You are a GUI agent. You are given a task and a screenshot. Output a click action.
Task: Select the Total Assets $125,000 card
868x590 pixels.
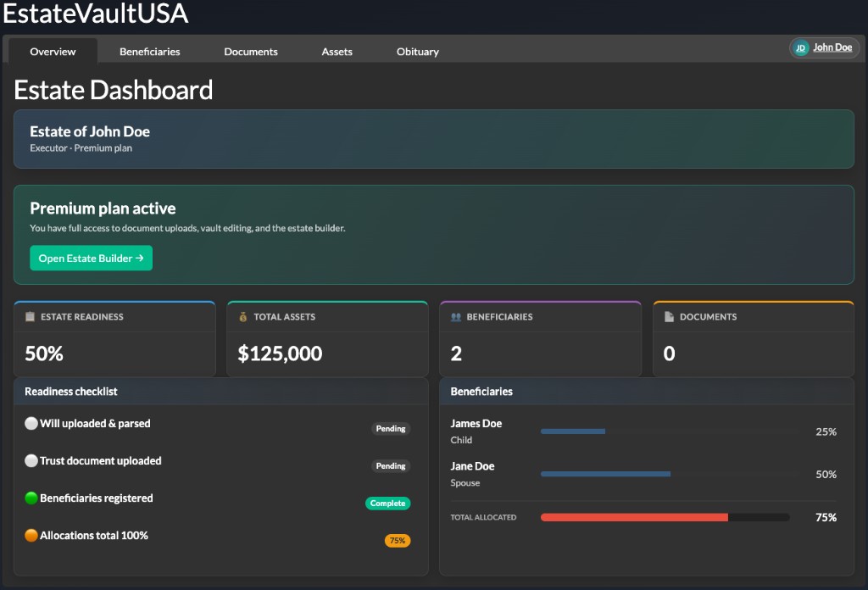pyautogui.click(x=328, y=339)
